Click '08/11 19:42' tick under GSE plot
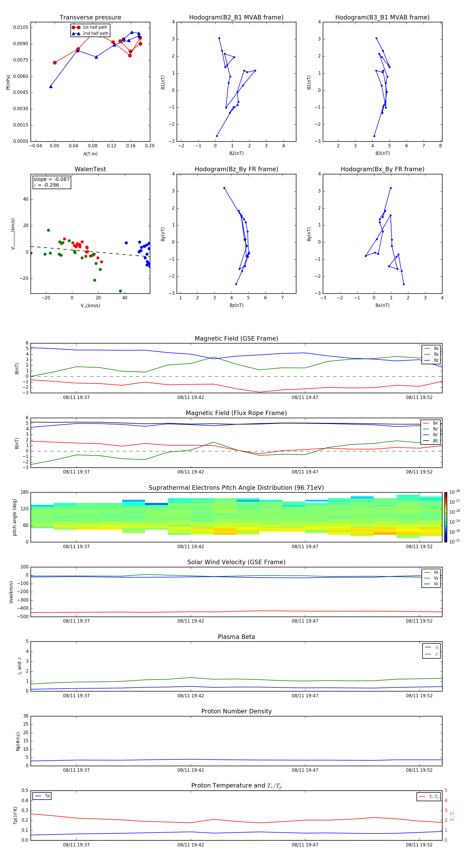 pyautogui.click(x=191, y=398)
